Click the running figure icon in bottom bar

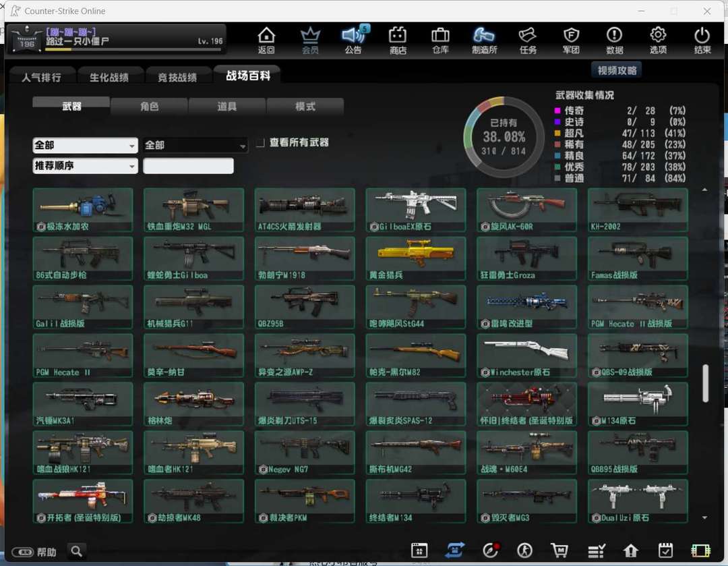click(524, 550)
